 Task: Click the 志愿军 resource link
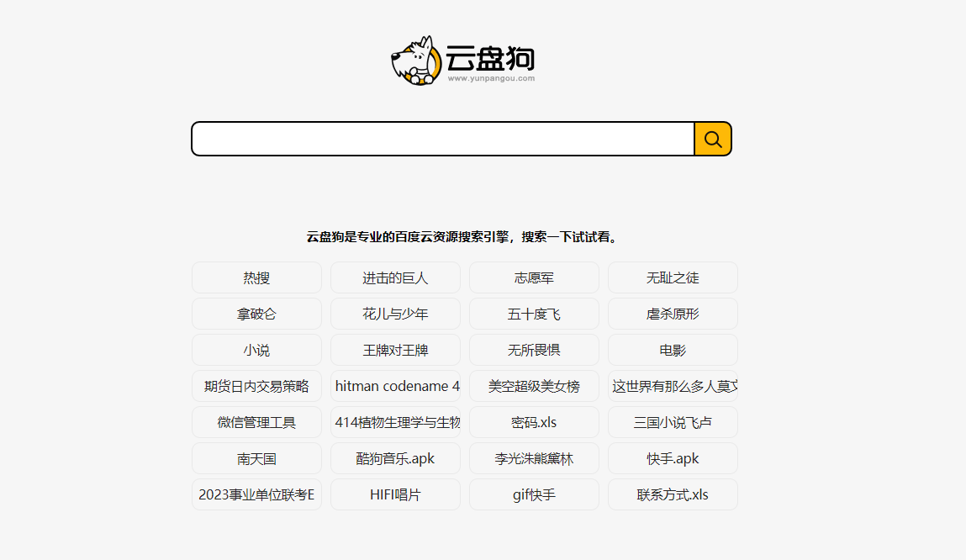point(534,277)
